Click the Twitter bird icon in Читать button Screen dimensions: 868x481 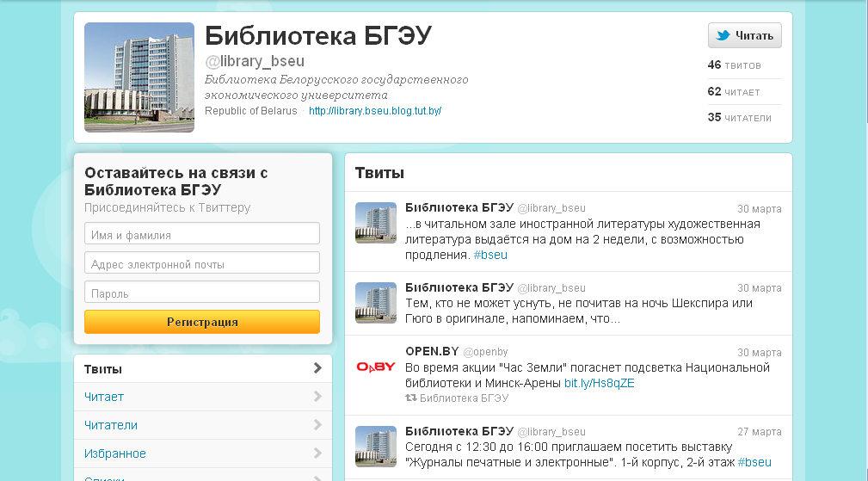723,35
